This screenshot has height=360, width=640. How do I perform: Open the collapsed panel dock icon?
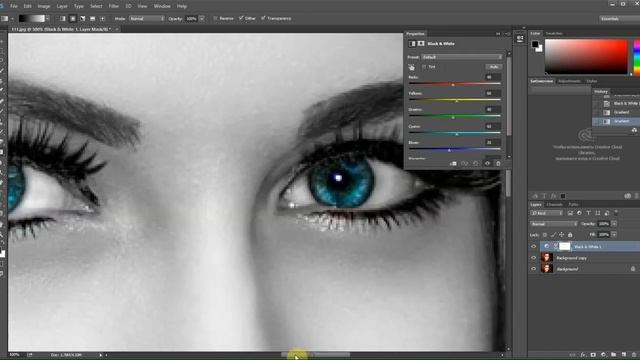pyautogui.click(x=520, y=39)
